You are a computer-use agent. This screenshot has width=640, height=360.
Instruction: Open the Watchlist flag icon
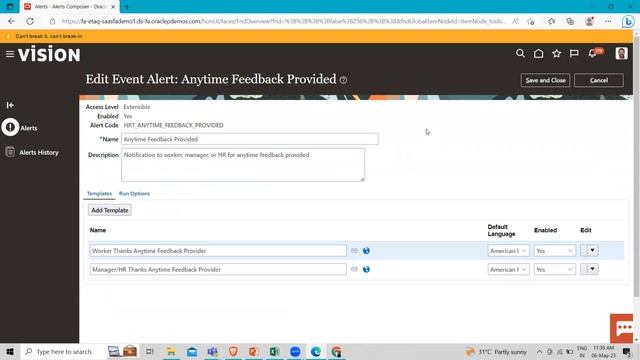coord(574,53)
